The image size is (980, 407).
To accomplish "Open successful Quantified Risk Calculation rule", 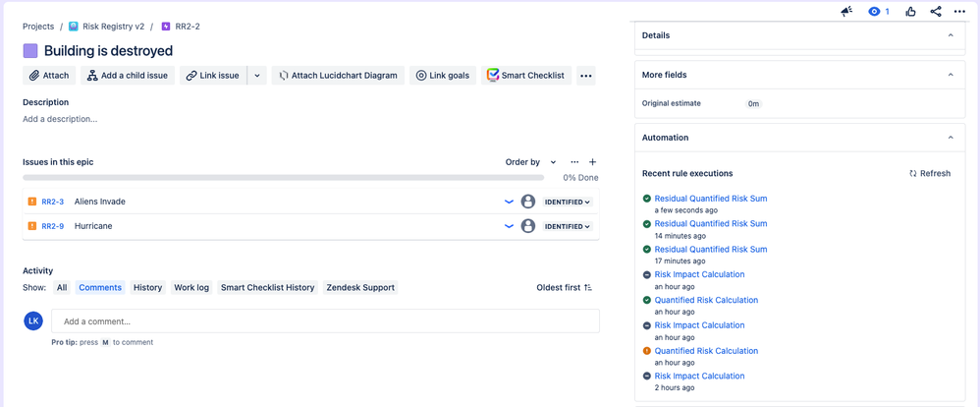I will point(706,300).
